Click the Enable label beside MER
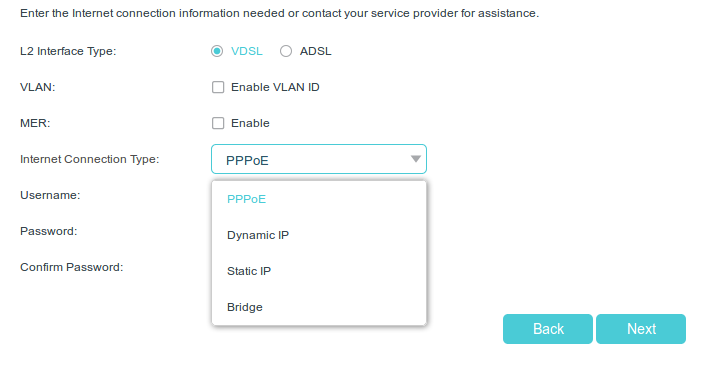717x374 pixels. pos(250,123)
